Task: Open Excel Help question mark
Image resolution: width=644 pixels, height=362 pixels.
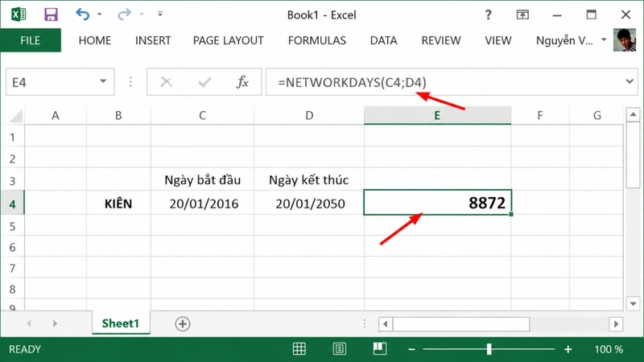Action: click(488, 15)
